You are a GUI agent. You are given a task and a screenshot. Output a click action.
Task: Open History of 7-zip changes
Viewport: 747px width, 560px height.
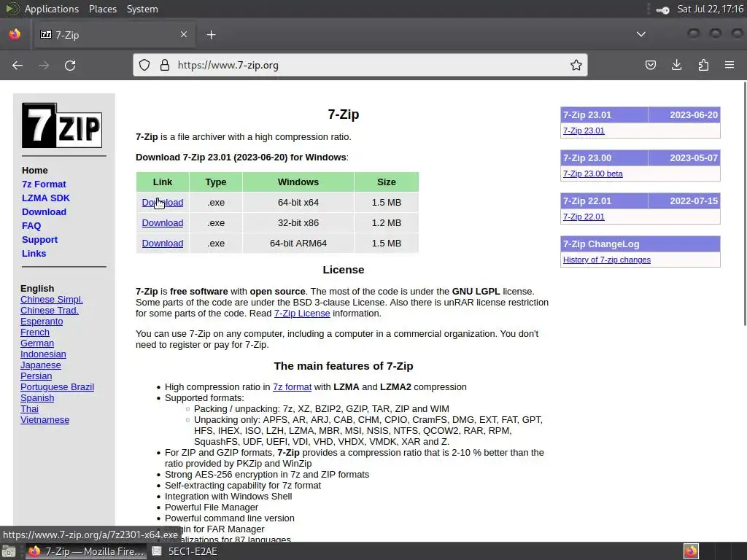606,260
